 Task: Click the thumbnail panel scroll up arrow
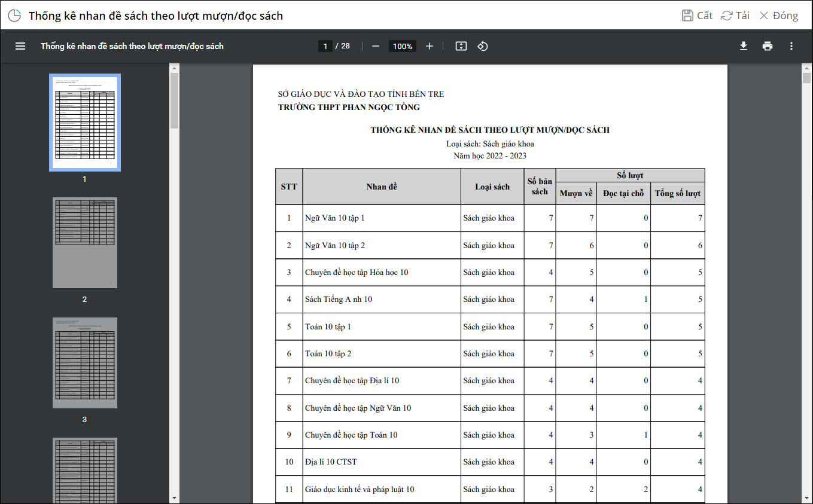[x=174, y=68]
